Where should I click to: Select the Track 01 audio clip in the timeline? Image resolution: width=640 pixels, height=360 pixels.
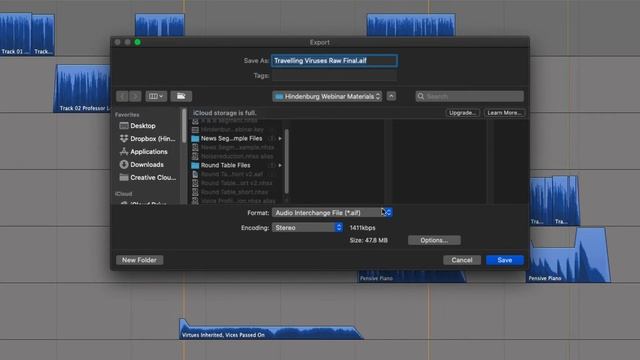coord(16,34)
